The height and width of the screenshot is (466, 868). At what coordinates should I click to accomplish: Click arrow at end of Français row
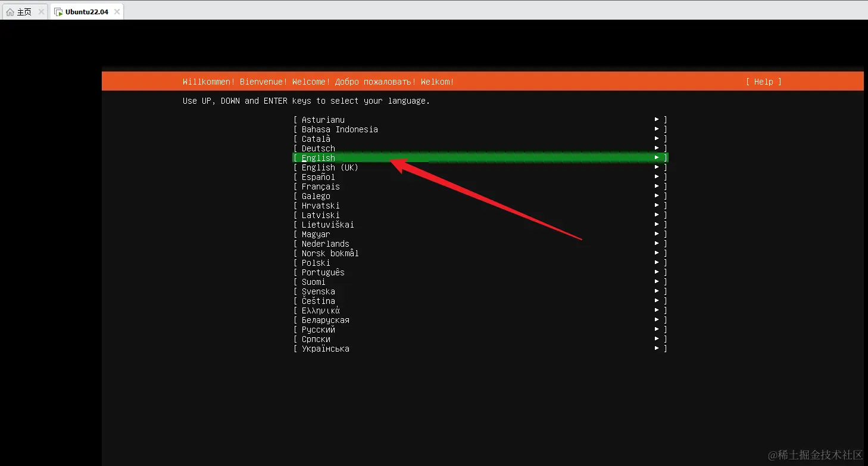[x=657, y=187]
